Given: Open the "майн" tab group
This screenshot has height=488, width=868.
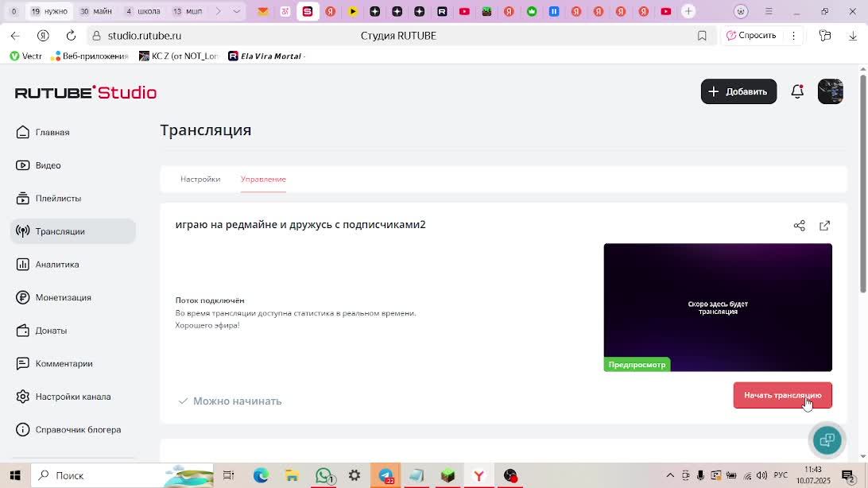Looking at the screenshot, I should point(95,11).
